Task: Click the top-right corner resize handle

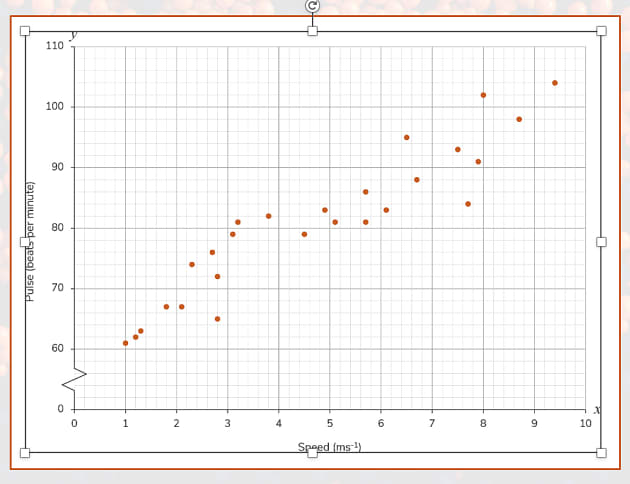Action: pos(601,31)
